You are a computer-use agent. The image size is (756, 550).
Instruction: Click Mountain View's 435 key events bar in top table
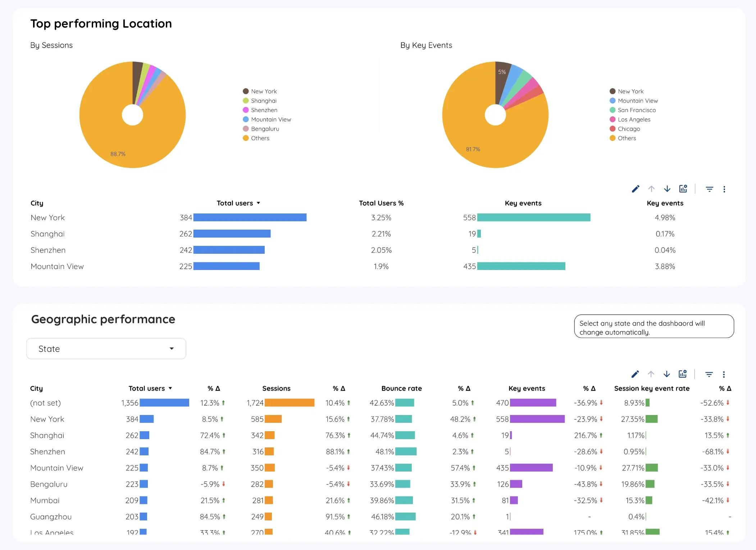click(x=521, y=266)
